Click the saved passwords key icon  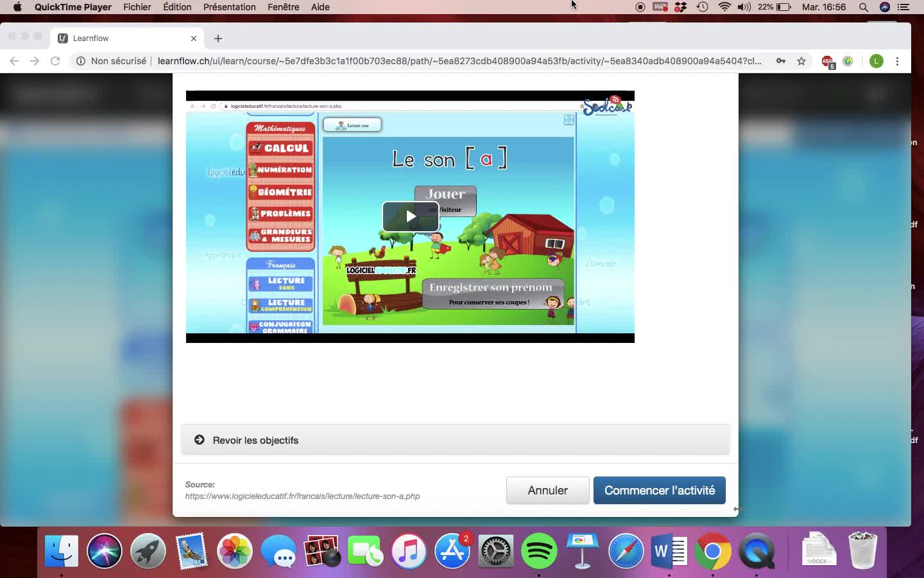781,61
